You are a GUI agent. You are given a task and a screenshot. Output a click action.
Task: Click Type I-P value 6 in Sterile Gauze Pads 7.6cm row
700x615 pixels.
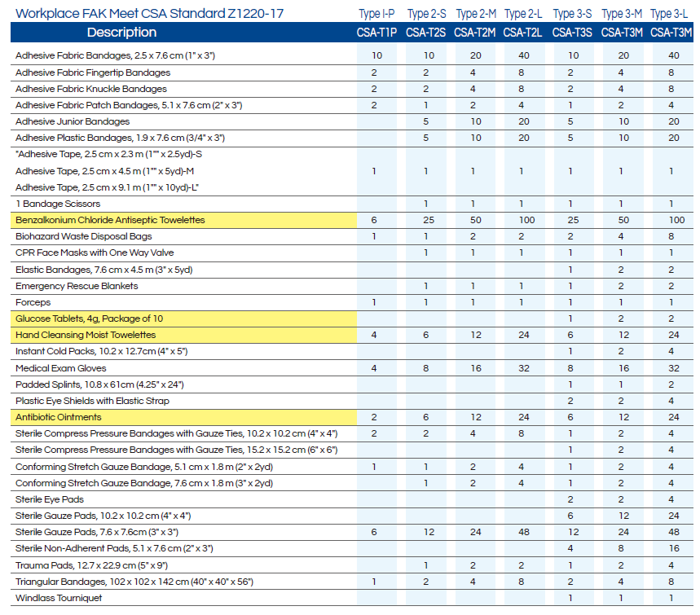coord(374,532)
